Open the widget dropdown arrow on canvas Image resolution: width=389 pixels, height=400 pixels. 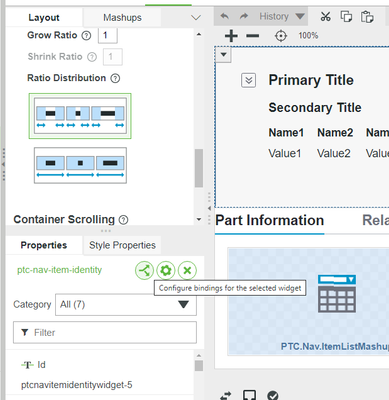click(224, 54)
